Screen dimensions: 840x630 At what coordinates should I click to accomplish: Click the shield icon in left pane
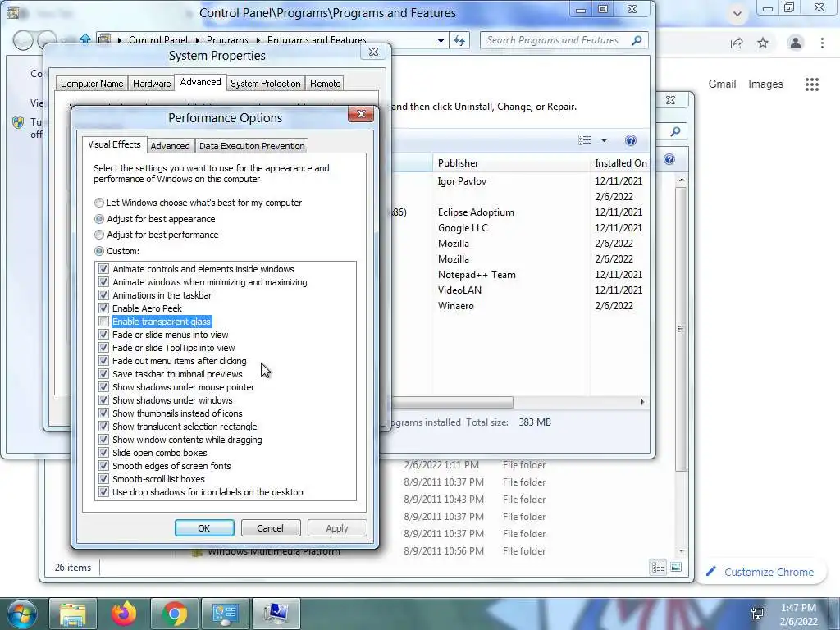pyautogui.click(x=18, y=122)
